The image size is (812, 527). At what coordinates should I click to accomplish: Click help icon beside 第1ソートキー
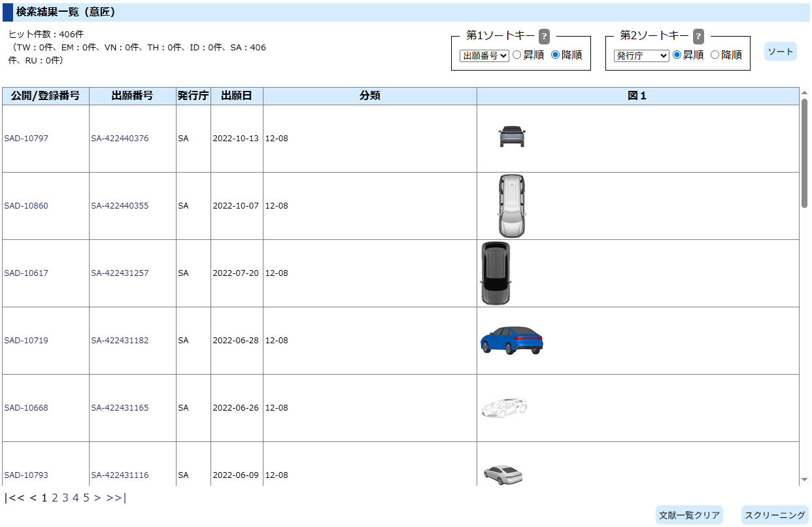coord(544,36)
